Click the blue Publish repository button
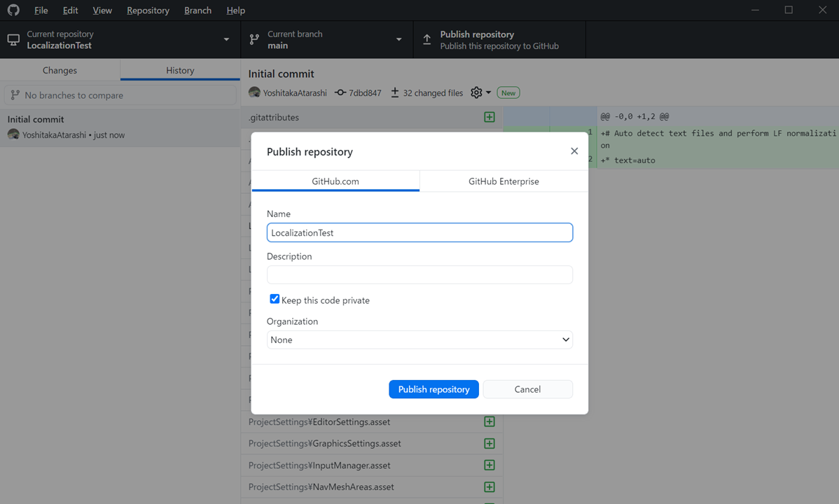The width and height of the screenshot is (839, 504). tap(434, 389)
